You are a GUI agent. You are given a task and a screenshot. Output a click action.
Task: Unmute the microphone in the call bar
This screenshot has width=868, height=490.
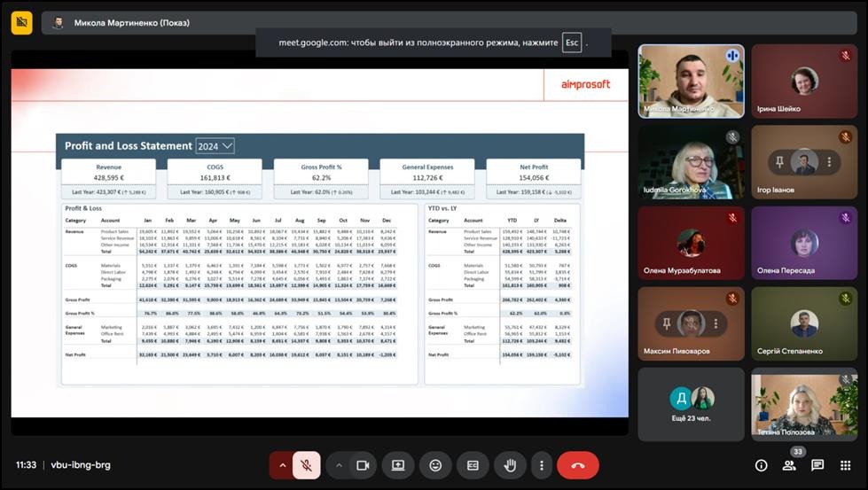pyautogui.click(x=306, y=465)
